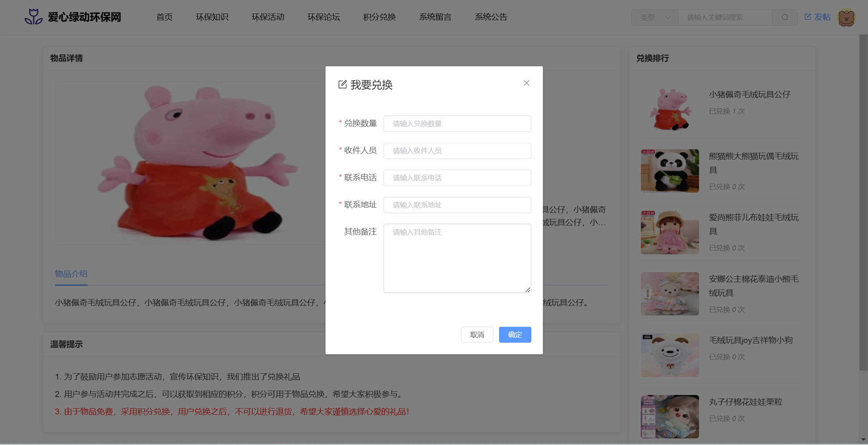The image size is (868, 445).
Task: Expand the 类型 search type dropdown
Action: 655,17
